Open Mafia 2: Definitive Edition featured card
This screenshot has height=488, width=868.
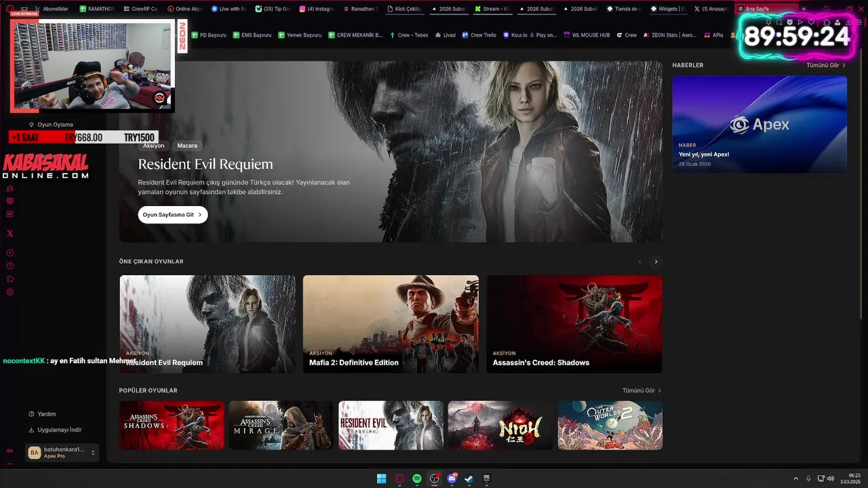[x=391, y=324]
